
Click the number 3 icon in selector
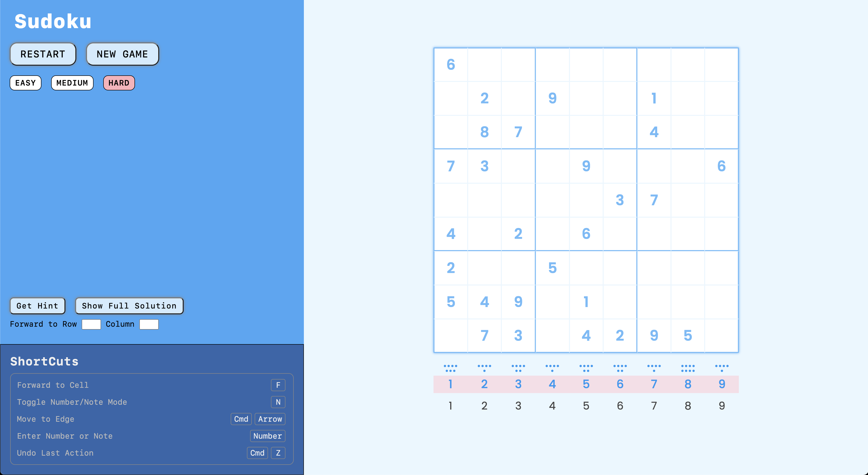pos(518,384)
